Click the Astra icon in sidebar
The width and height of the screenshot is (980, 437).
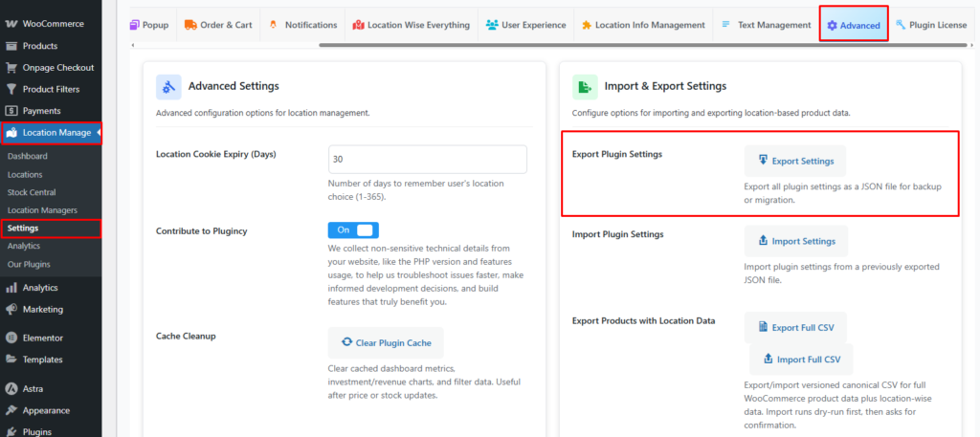[11, 388]
